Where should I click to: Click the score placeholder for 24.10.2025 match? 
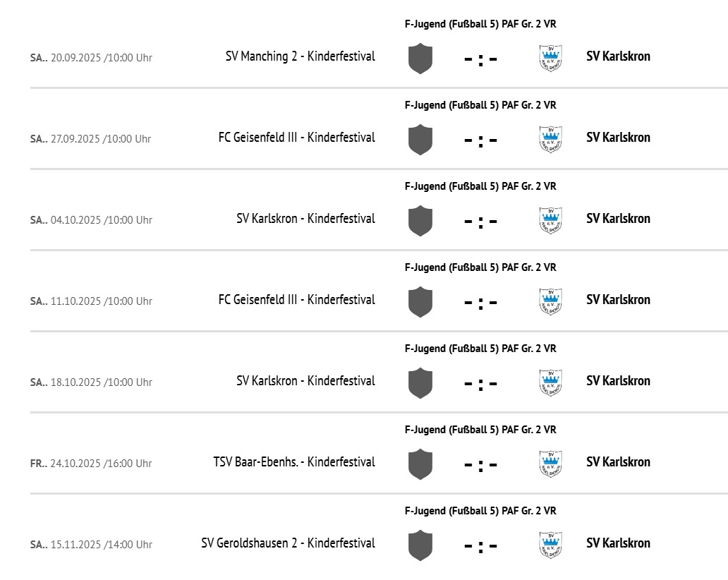(480, 464)
